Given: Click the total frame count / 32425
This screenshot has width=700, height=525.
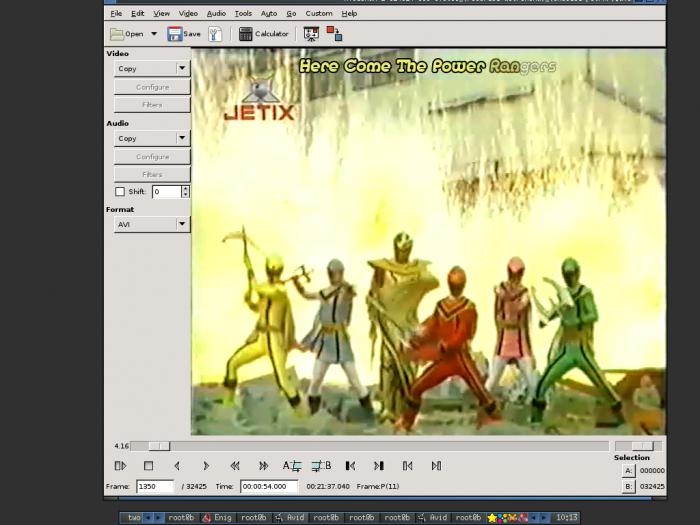Looking at the screenshot, I should [194, 486].
